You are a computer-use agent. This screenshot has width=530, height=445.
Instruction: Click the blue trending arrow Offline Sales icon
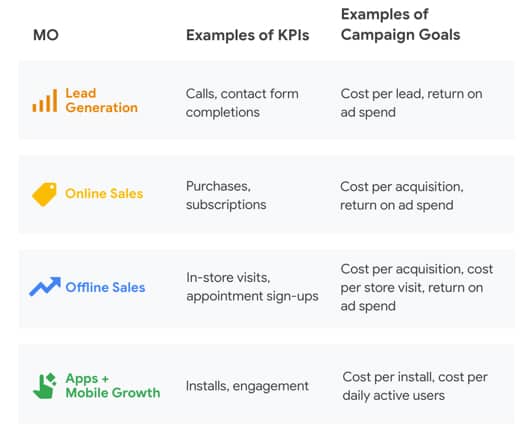click(45, 287)
